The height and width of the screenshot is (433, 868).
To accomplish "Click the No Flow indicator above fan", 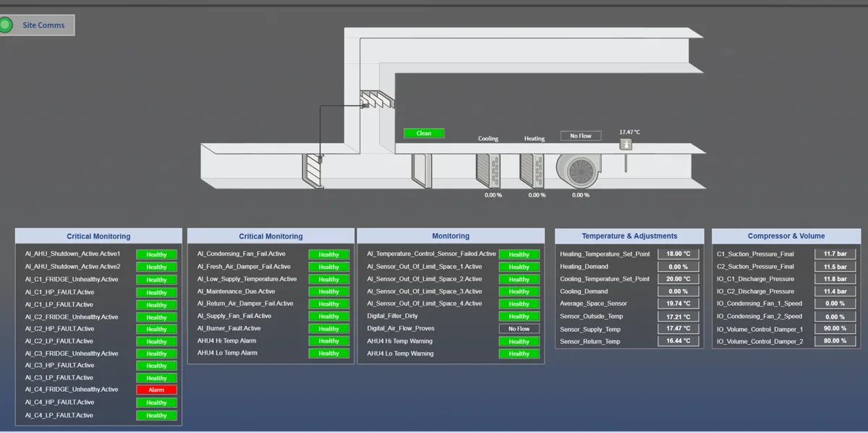I will coord(581,135).
